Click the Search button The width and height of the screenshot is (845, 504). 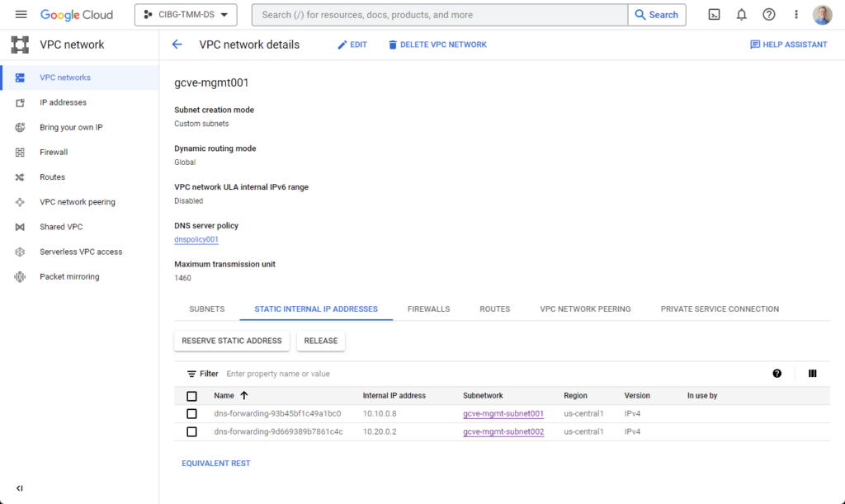click(x=657, y=15)
